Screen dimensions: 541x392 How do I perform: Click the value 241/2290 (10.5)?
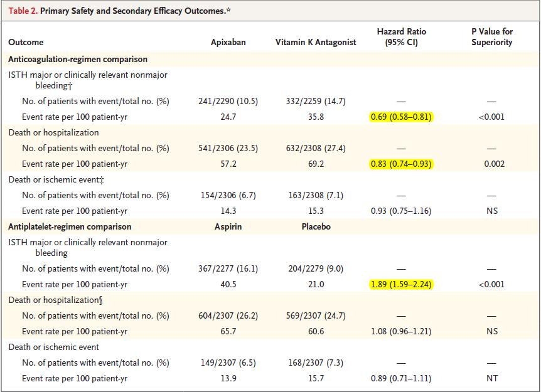coord(228,101)
